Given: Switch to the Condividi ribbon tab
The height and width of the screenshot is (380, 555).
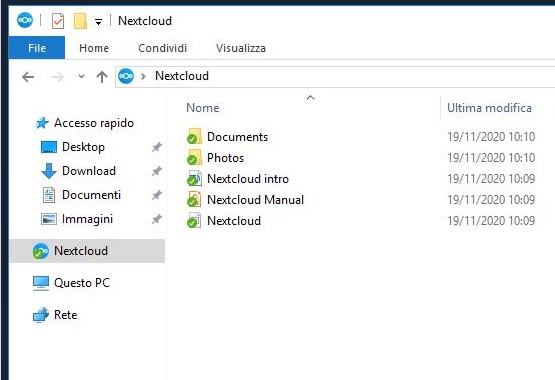Looking at the screenshot, I should [162, 48].
